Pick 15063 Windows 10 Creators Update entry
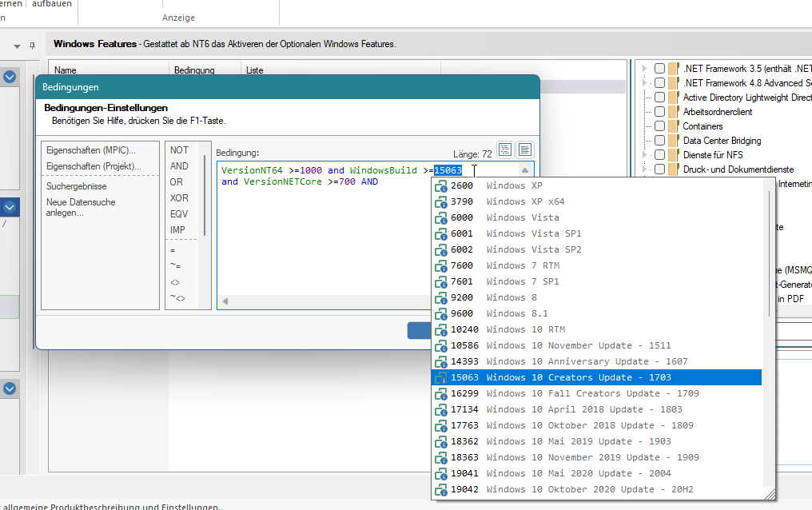 click(x=596, y=377)
